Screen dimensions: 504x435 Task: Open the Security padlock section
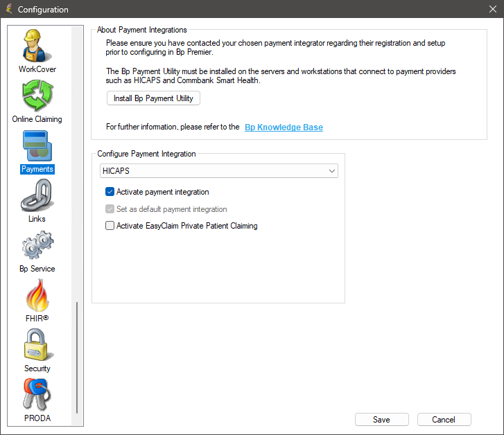[x=37, y=350]
